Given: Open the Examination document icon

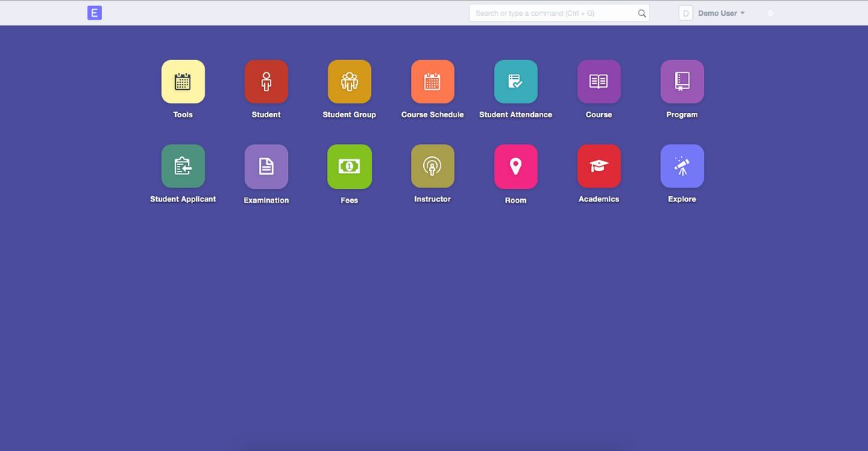Looking at the screenshot, I should pyautogui.click(x=266, y=165).
